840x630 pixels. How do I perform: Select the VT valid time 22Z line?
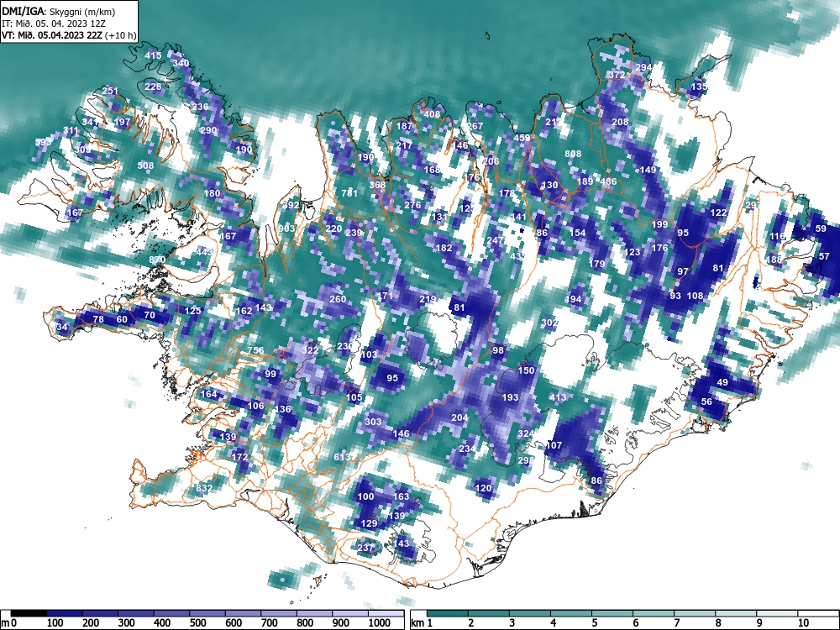click(x=69, y=36)
